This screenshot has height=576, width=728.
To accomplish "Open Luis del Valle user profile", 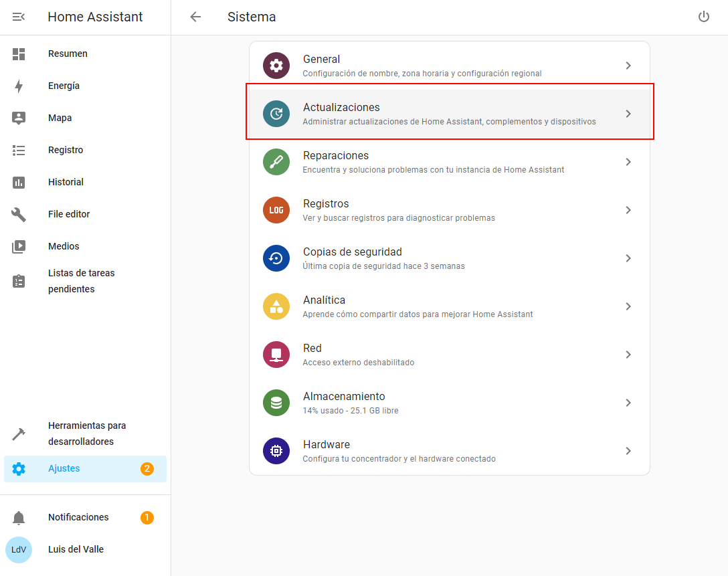I will coord(76,549).
